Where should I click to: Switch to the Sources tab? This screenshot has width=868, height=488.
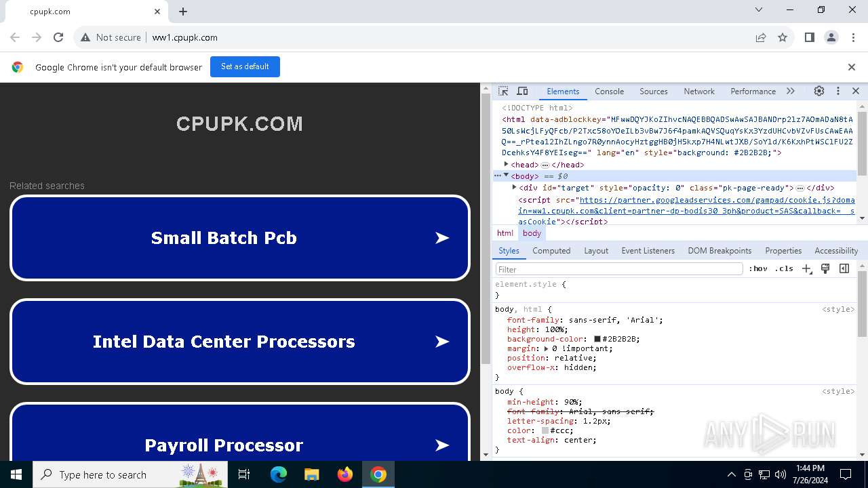pyautogui.click(x=654, y=91)
